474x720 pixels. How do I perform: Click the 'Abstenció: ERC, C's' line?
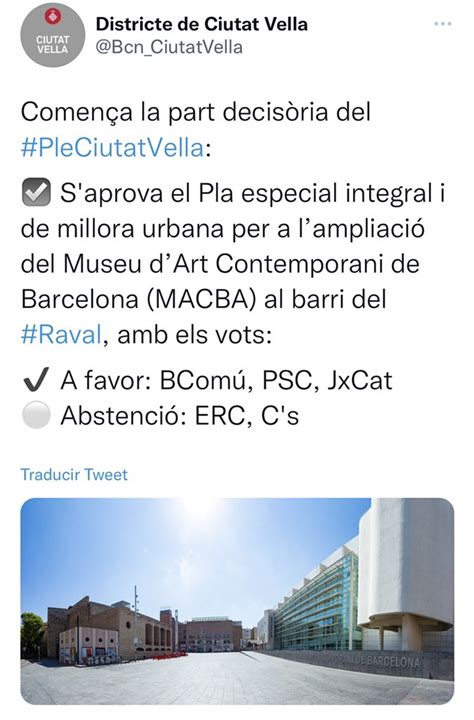180,416
